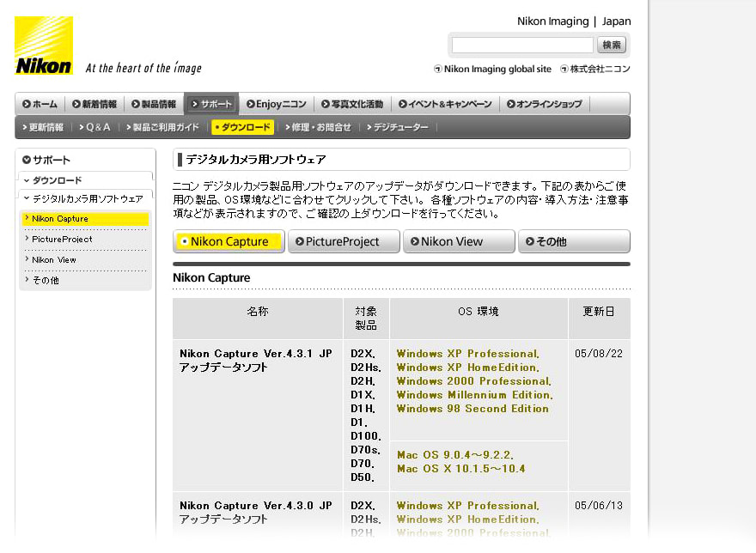This screenshot has width=756, height=553.
Task: Select the サポート menu tab
Action: tap(211, 104)
